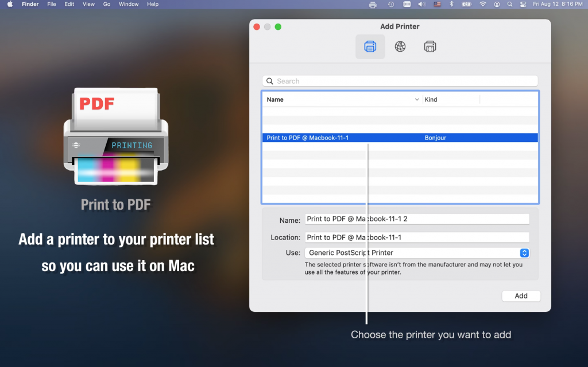Image resolution: width=588 pixels, height=367 pixels.
Task: Click the search magnifier in Add Printer
Action: point(270,81)
